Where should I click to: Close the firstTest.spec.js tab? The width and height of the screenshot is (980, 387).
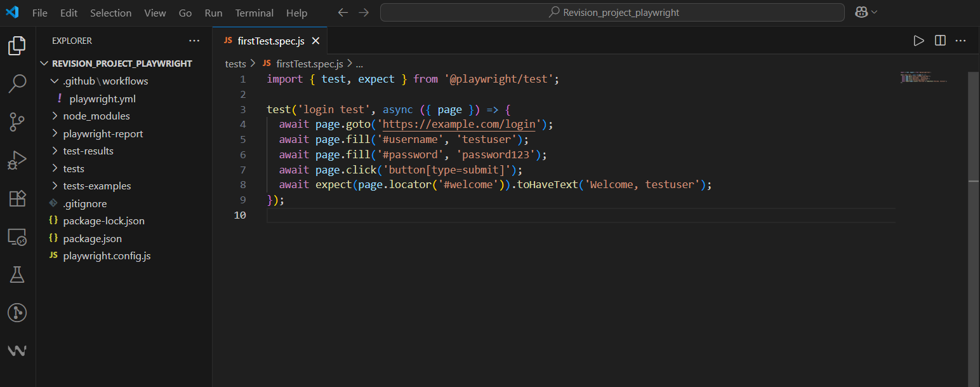coord(315,41)
